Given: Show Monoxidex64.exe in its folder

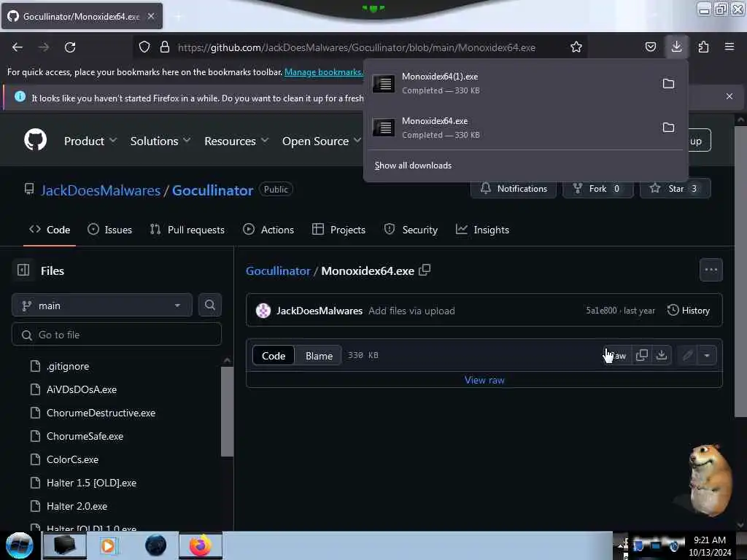Looking at the screenshot, I should [x=668, y=128].
